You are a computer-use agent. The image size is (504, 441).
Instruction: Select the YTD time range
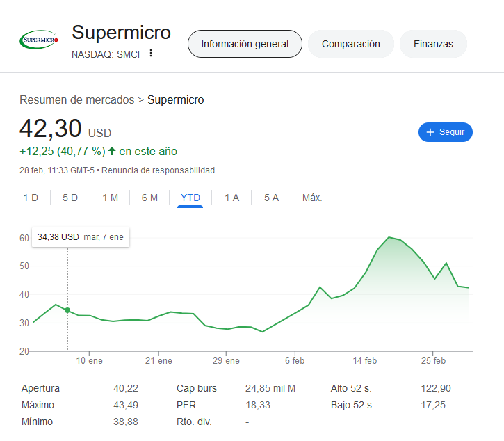(190, 198)
